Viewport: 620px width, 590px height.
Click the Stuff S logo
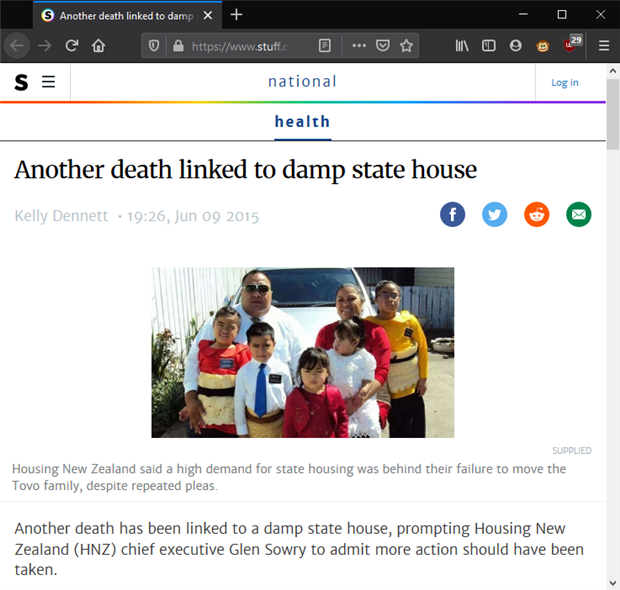[x=21, y=82]
